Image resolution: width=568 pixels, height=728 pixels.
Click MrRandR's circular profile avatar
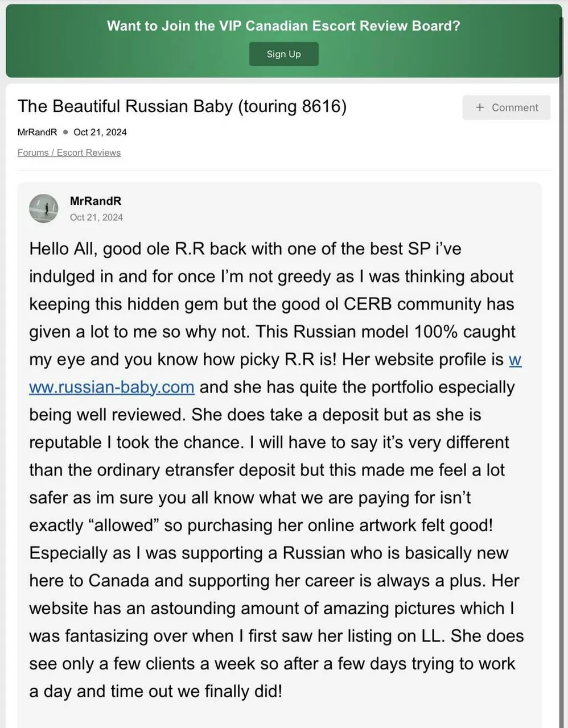click(x=43, y=209)
